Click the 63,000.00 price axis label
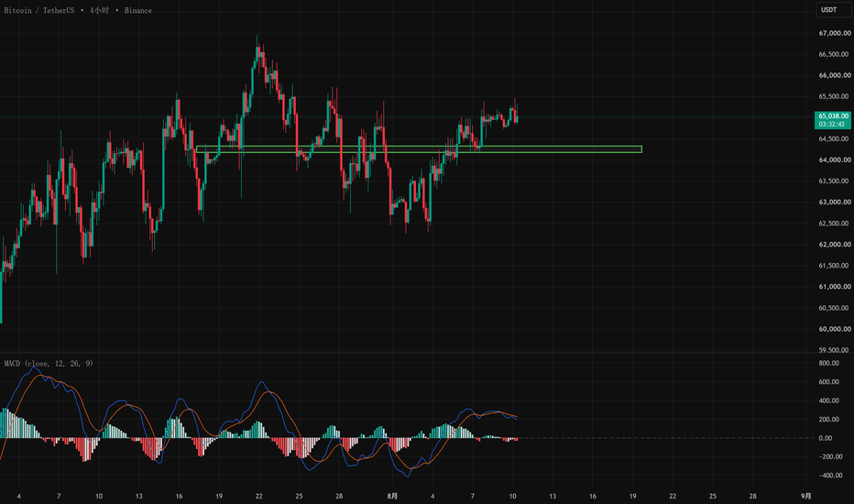Image resolution: width=854 pixels, height=504 pixels. [x=834, y=203]
